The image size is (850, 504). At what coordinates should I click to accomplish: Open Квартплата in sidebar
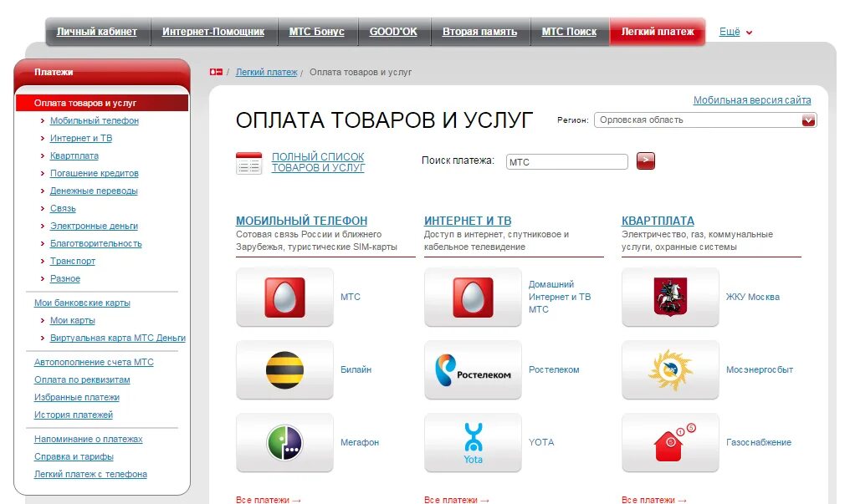pyautogui.click(x=74, y=156)
